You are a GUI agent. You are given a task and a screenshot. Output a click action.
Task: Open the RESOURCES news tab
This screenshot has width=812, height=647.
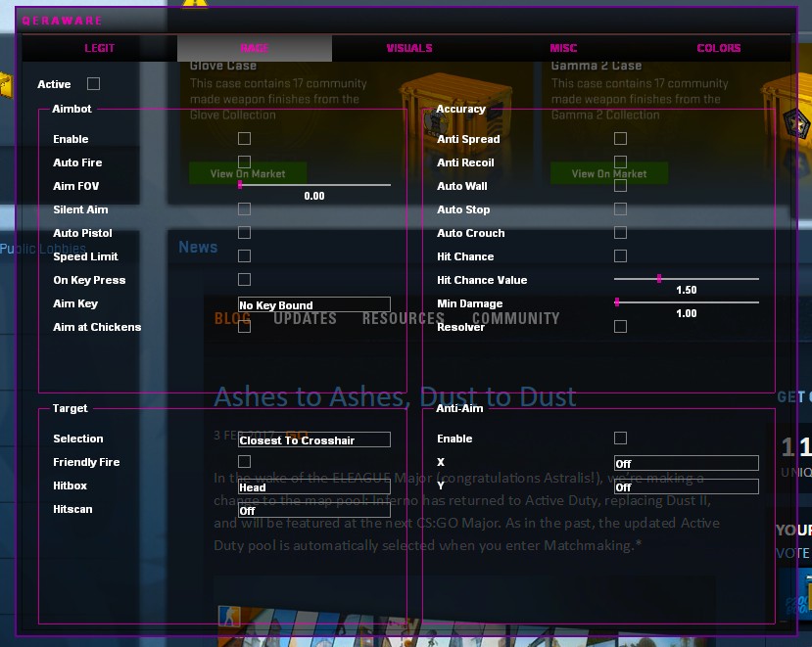404,318
